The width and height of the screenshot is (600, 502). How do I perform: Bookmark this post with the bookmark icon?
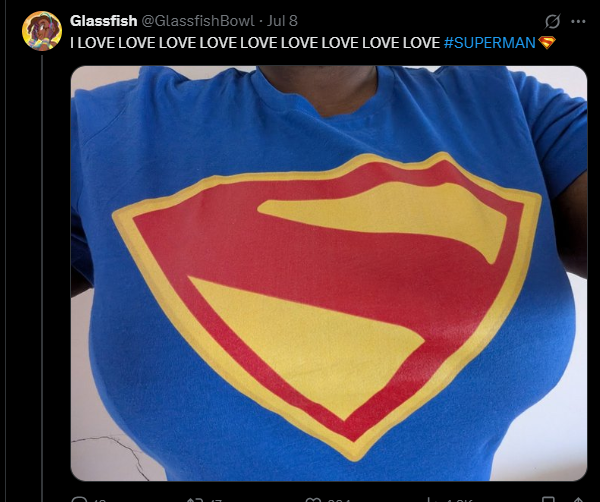tap(548, 500)
